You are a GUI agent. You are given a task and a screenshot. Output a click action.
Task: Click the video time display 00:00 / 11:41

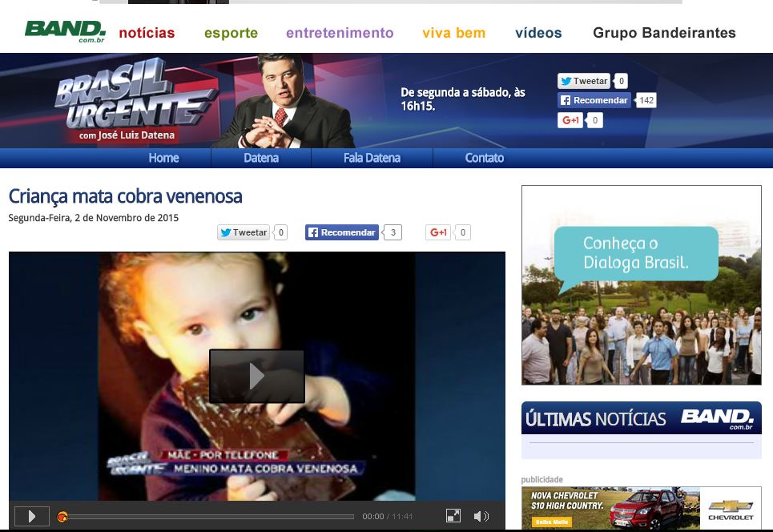[x=388, y=516]
